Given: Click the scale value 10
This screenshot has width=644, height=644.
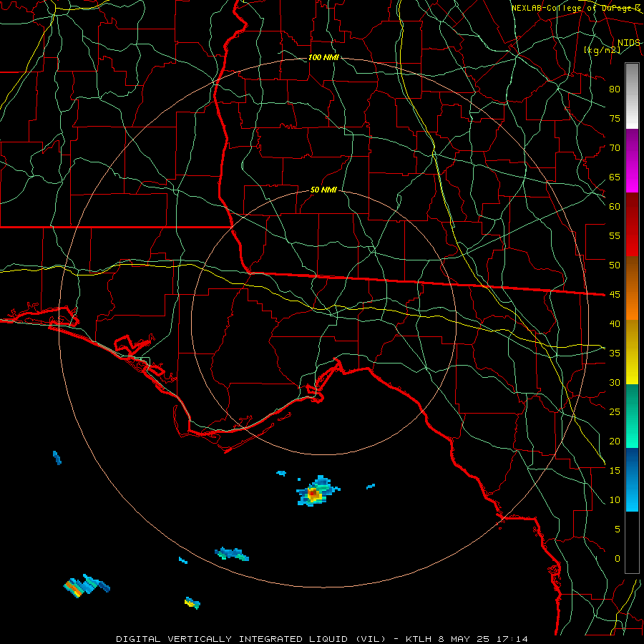Looking at the screenshot, I should pos(615,500).
